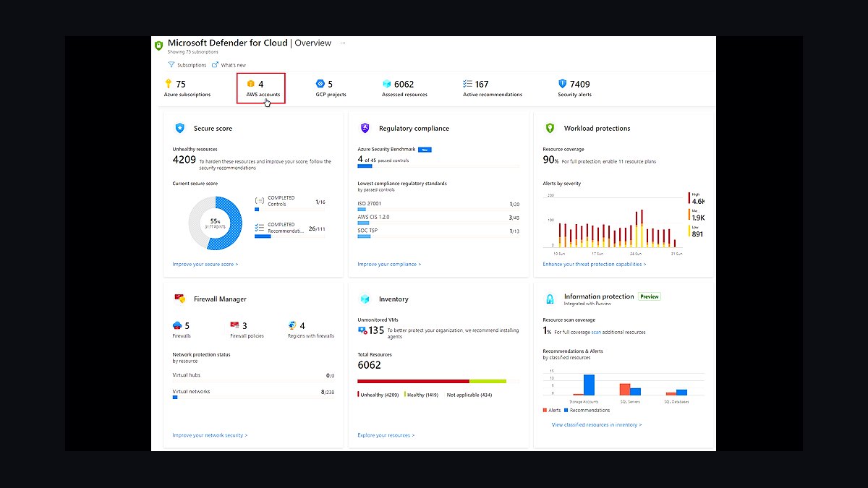This screenshot has width=868, height=488.
Task: Click the Medium severity 1.9K legend
Action: coord(697,215)
